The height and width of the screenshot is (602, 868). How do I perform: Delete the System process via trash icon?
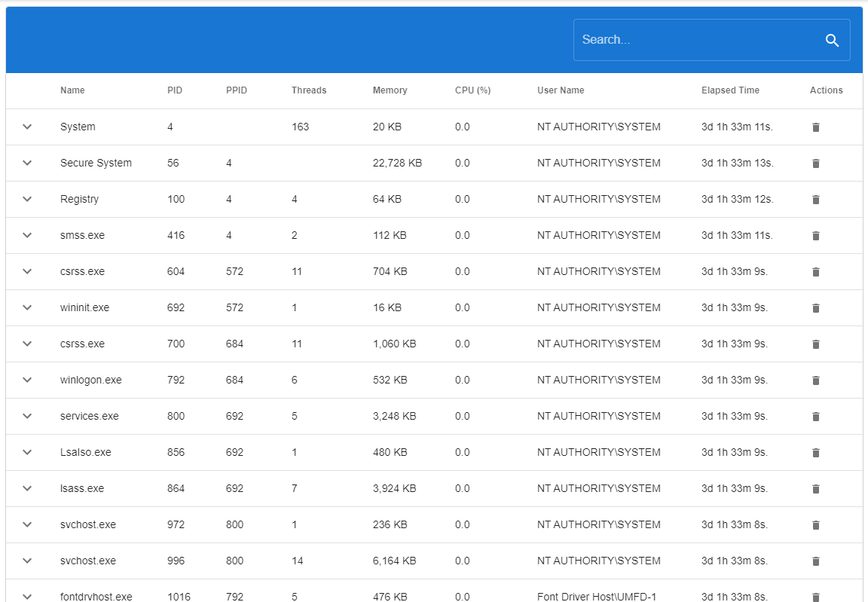[x=815, y=127]
